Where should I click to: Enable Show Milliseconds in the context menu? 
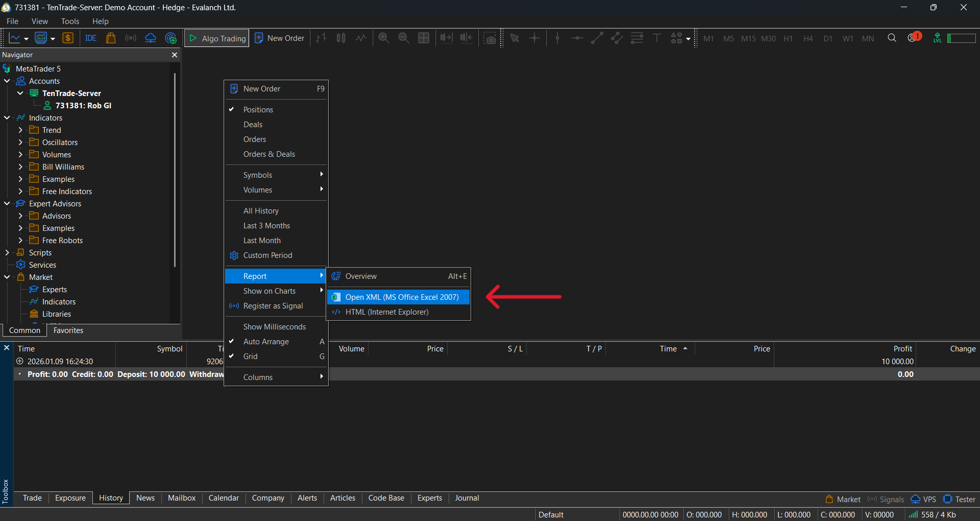[276, 327]
